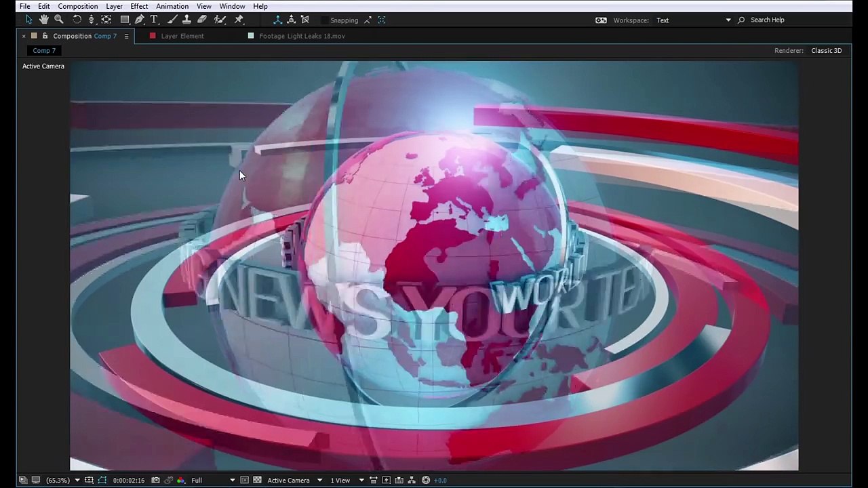This screenshot has height=488, width=868.
Task: Open Fast Previews options
Action: coord(387,481)
